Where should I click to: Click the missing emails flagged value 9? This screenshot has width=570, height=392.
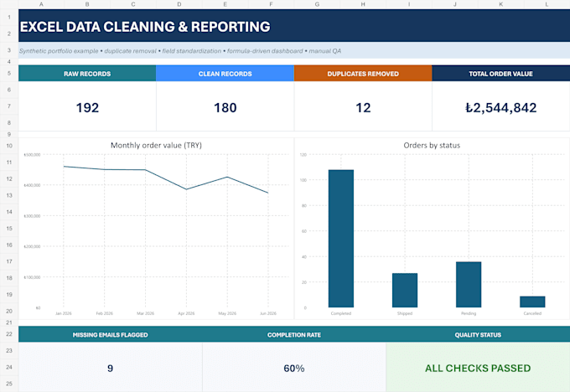pyautogui.click(x=110, y=368)
